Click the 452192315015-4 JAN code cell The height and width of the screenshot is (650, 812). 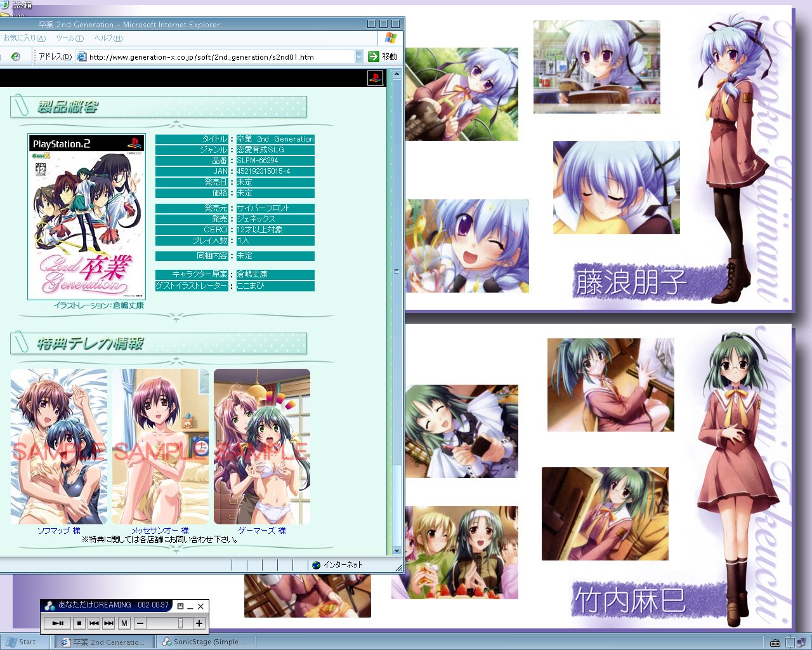click(275, 171)
